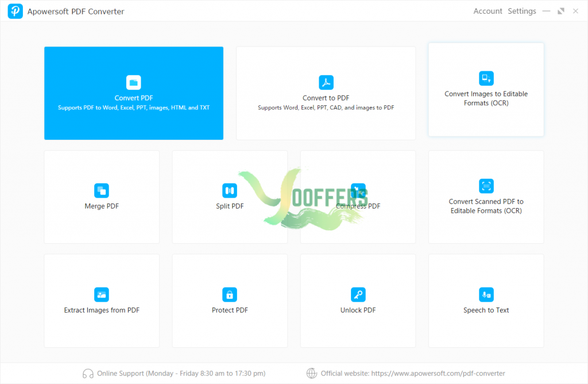Click the Split PDF icon
The height and width of the screenshot is (384, 588).
[x=230, y=191]
